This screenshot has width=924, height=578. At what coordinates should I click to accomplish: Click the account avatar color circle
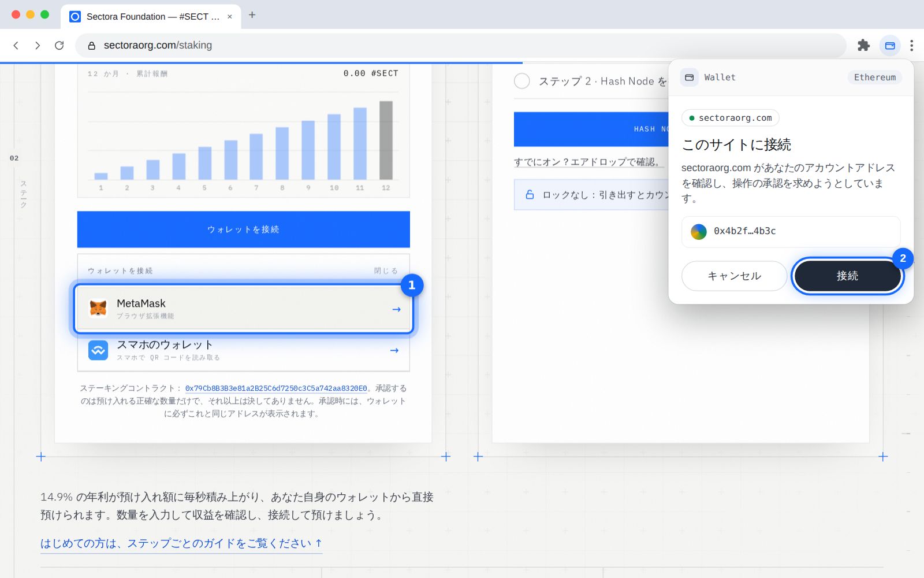[x=699, y=231]
